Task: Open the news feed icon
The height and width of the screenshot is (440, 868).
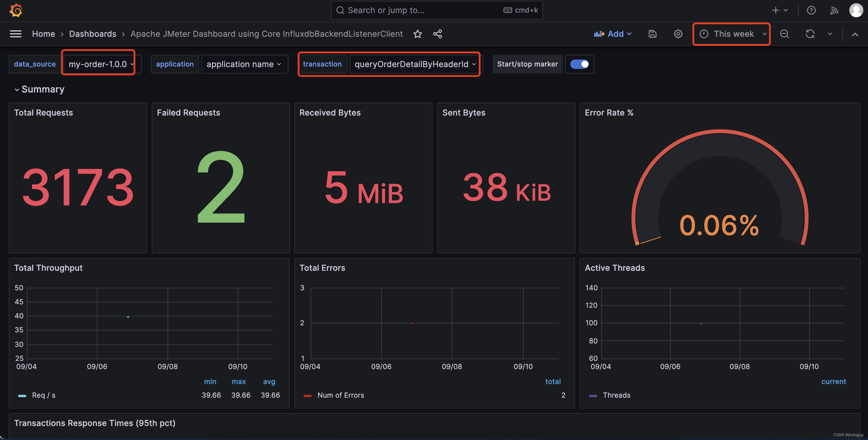Action: click(834, 10)
